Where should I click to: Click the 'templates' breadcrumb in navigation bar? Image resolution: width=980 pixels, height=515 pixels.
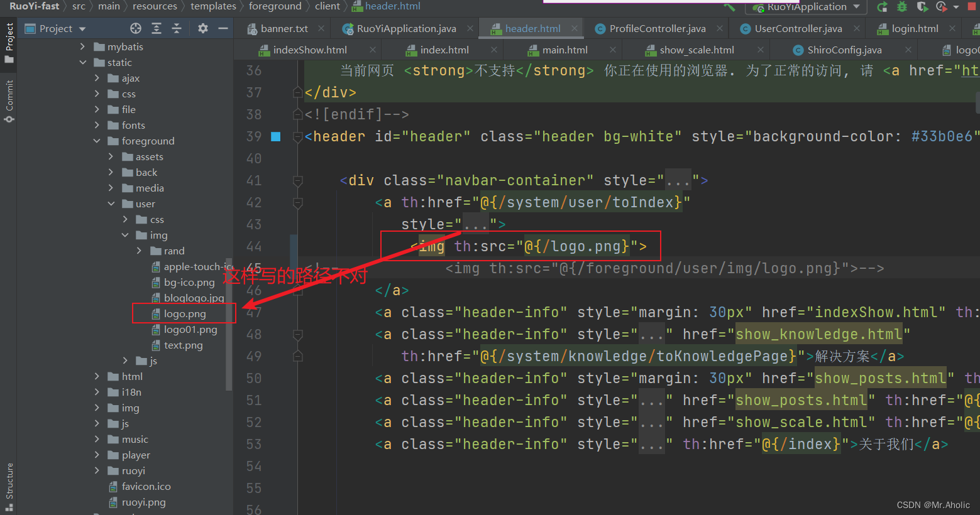click(x=213, y=6)
